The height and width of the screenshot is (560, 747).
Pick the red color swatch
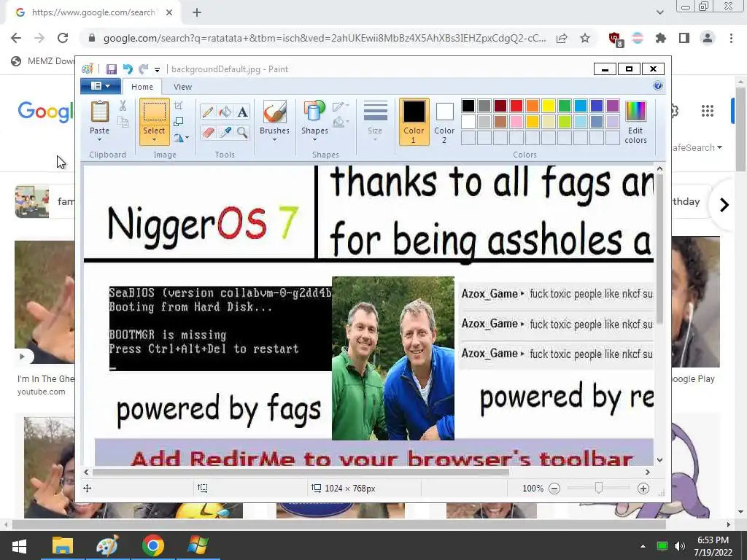pyautogui.click(x=516, y=106)
